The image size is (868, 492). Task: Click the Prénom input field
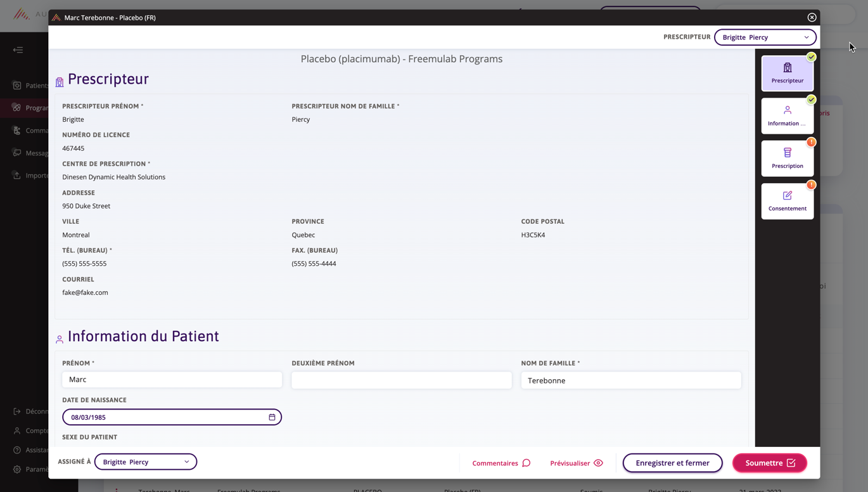tap(172, 380)
